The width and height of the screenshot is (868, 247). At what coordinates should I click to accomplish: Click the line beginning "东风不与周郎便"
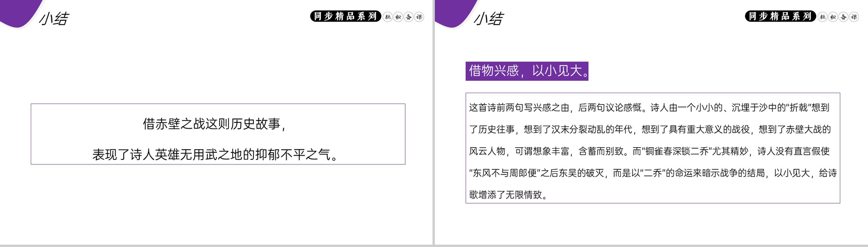coord(653,173)
